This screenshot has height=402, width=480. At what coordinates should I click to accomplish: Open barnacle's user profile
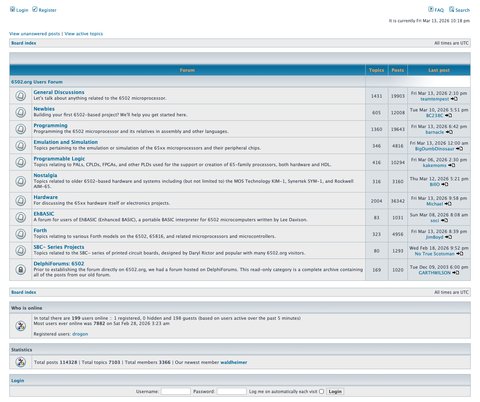coord(435,132)
